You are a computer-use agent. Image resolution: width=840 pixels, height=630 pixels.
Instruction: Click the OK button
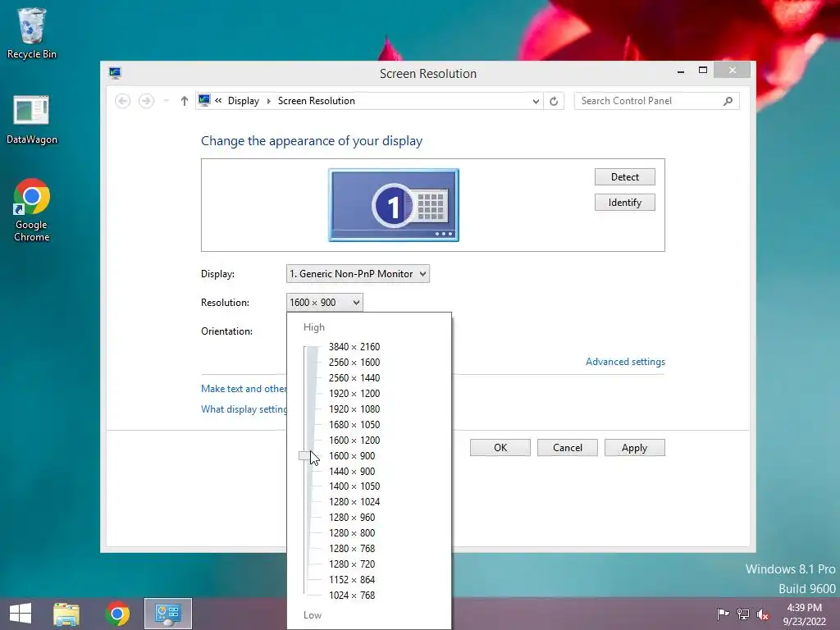tap(500, 448)
